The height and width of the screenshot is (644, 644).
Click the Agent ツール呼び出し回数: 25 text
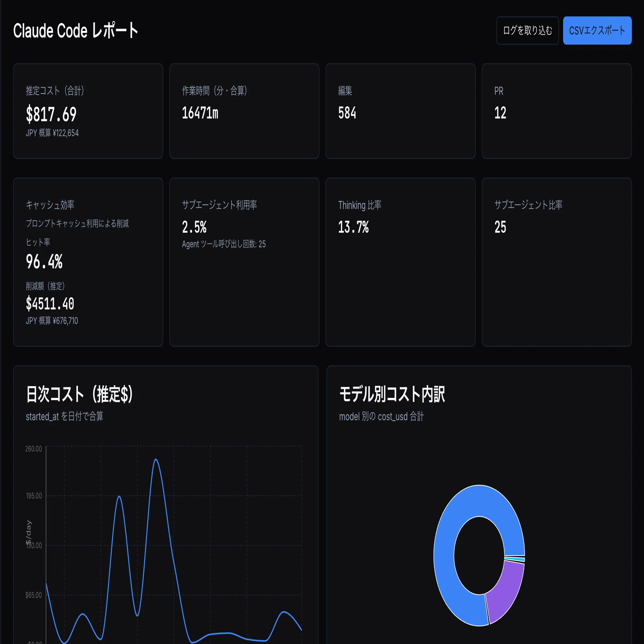(x=224, y=244)
